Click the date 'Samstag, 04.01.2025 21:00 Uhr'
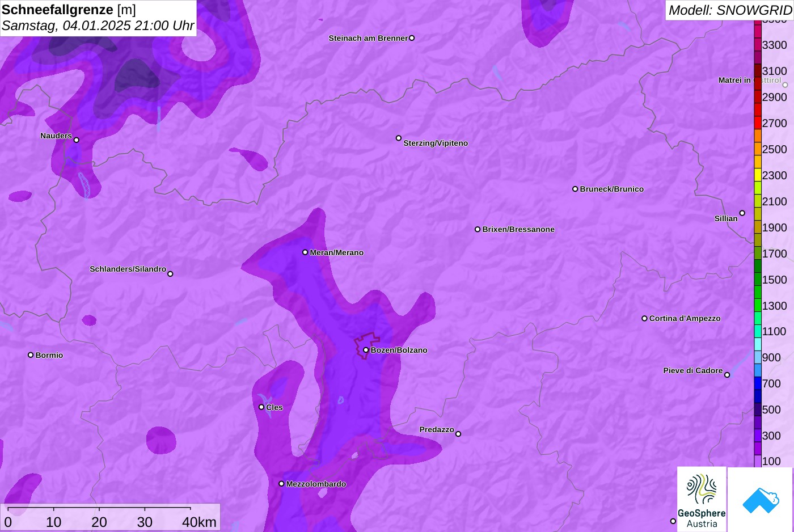Screen dimensions: 794x532 [98, 26]
